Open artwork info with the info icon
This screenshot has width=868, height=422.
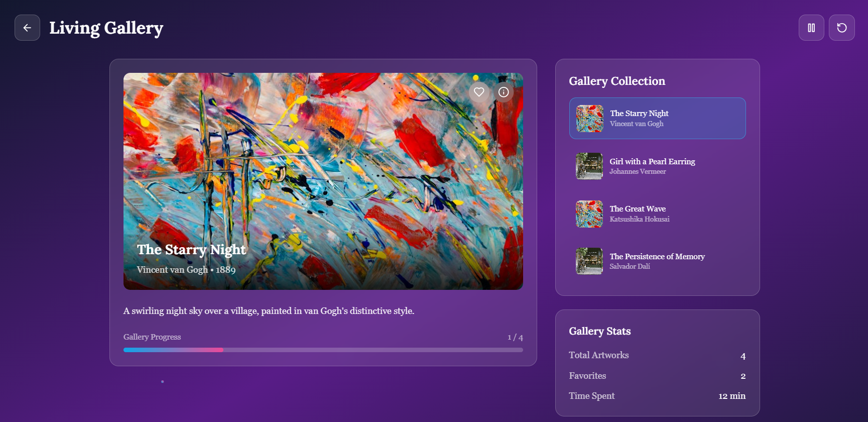504,92
